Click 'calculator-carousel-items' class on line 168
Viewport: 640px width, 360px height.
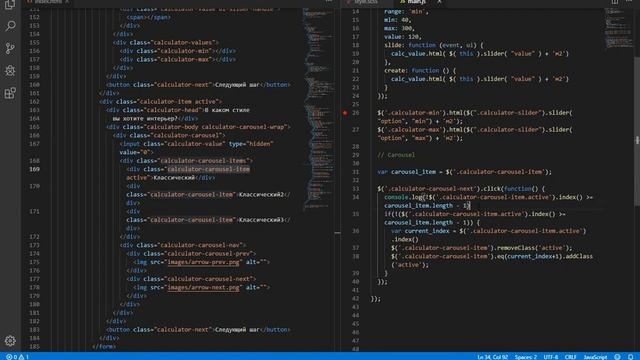(203, 161)
